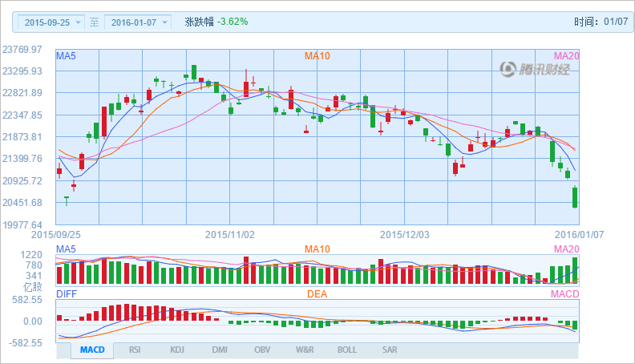Click the 2015/11/02 date axis label
The width and height of the screenshot is (635, 364).
coord(229,234)
